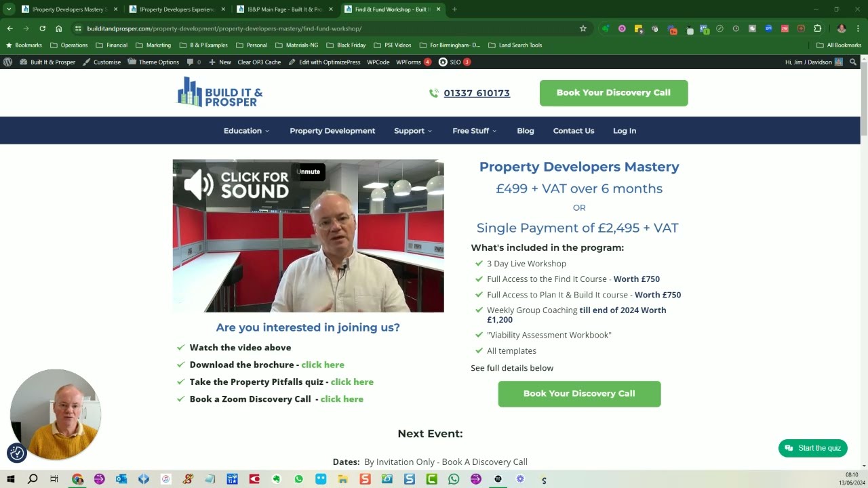Click the WordPress logo in admin bar
Image resolution: width=868 pixels, height=488 pixels.
tap(7, 62)
